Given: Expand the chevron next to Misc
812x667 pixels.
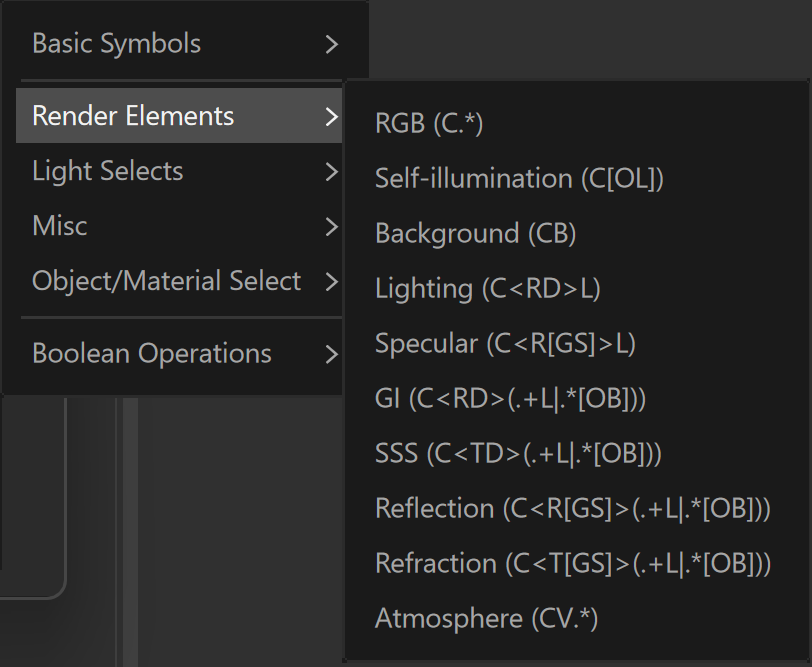Looking at the screenshot, I should tap(331, 226).
